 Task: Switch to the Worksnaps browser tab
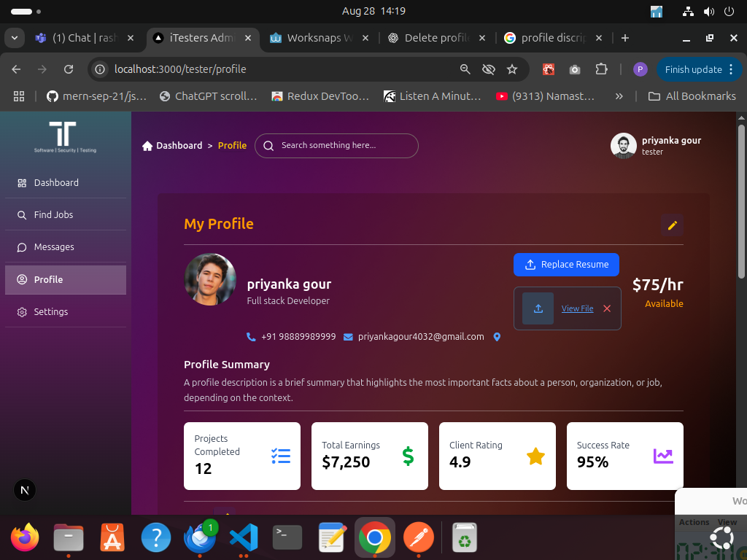pos(314,38)
